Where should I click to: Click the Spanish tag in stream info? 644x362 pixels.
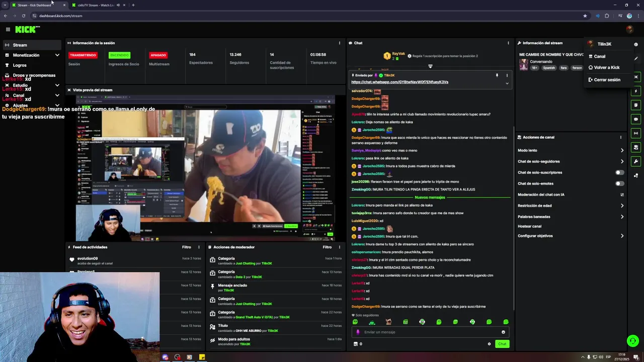pos(549,68)
